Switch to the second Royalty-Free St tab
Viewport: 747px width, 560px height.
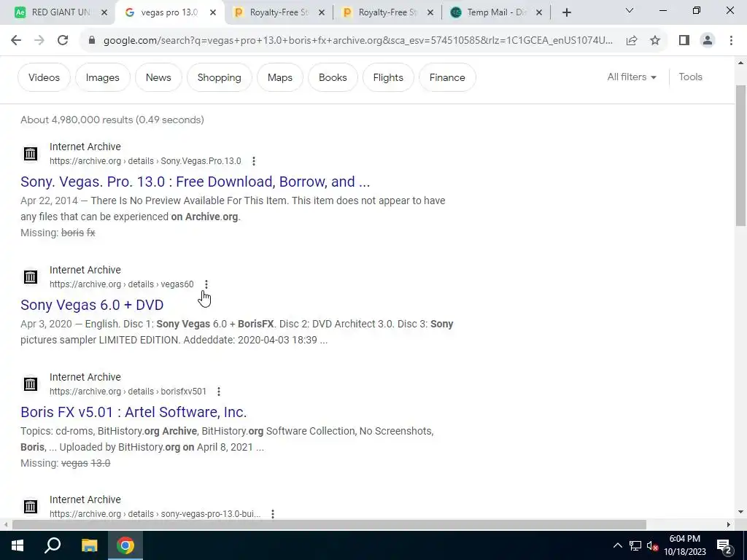[x=387, y=12]
